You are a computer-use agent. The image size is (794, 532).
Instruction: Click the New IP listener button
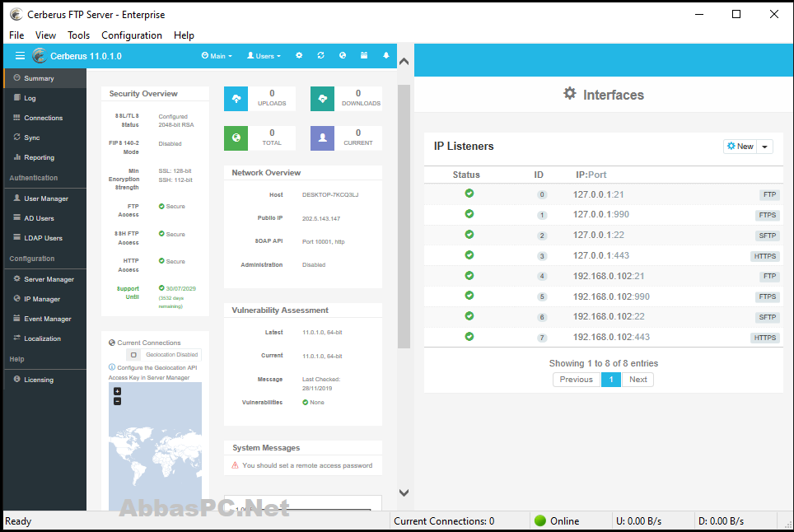tap(740, 147)
